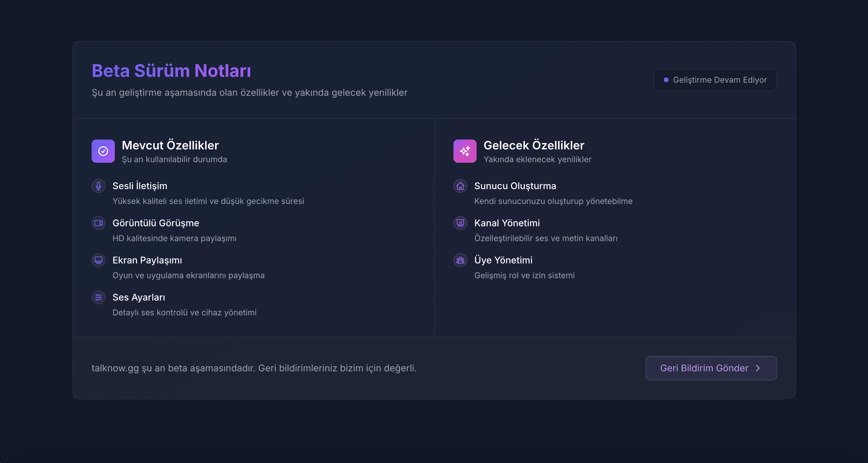This screenshot has height=463, width=868.
Task: Click the people icon for Üye Yönetimi
Action: coord(460,260)
